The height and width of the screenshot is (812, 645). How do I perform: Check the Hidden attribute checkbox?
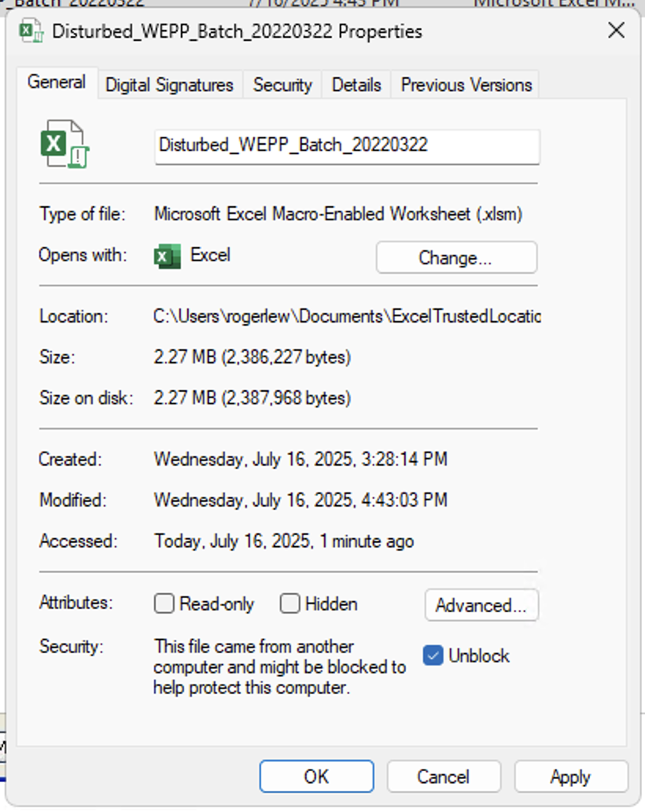click(x=290, y=603)
